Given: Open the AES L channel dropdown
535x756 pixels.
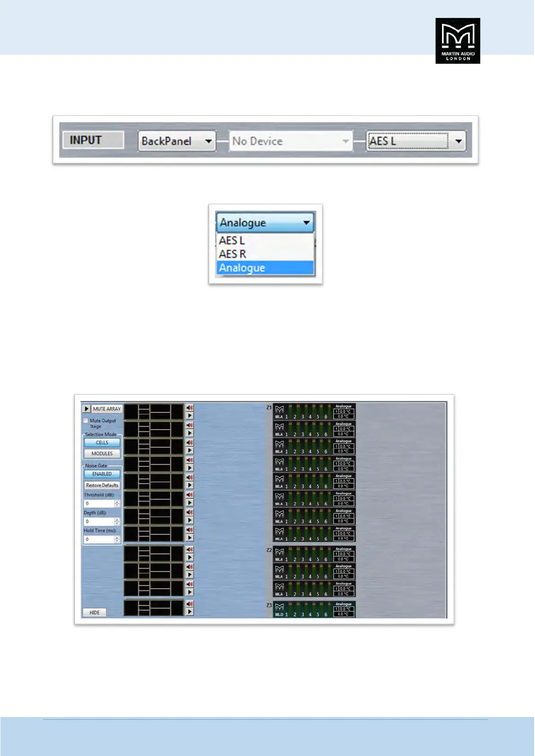Looking at the screenshot, I should pyautogui.click(x=416, y=141).
